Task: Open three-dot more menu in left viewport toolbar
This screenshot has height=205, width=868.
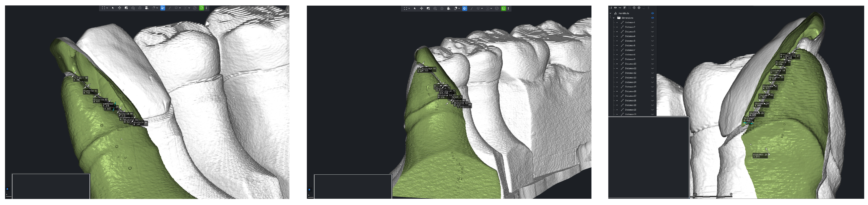Action: tap(206, 8)
